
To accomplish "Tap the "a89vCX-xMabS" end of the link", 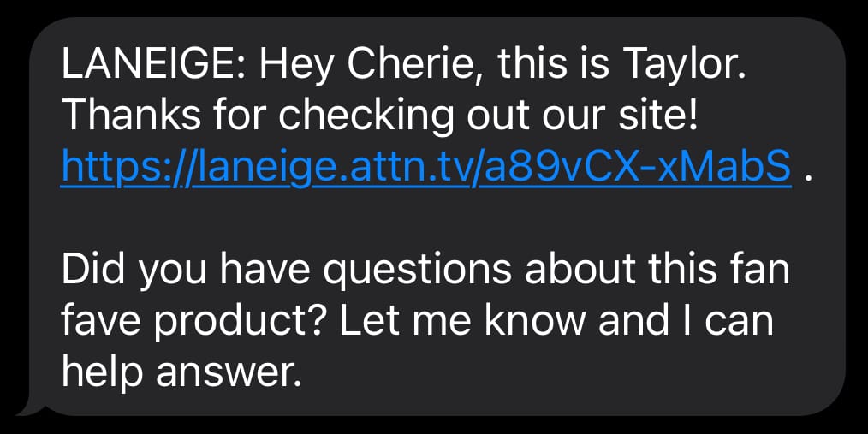I will tap(635, 163).
